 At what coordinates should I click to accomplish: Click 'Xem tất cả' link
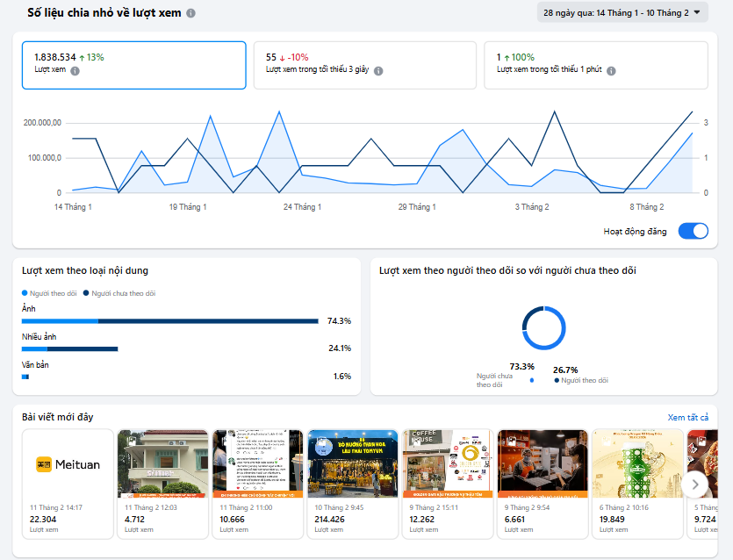[687, 418]
